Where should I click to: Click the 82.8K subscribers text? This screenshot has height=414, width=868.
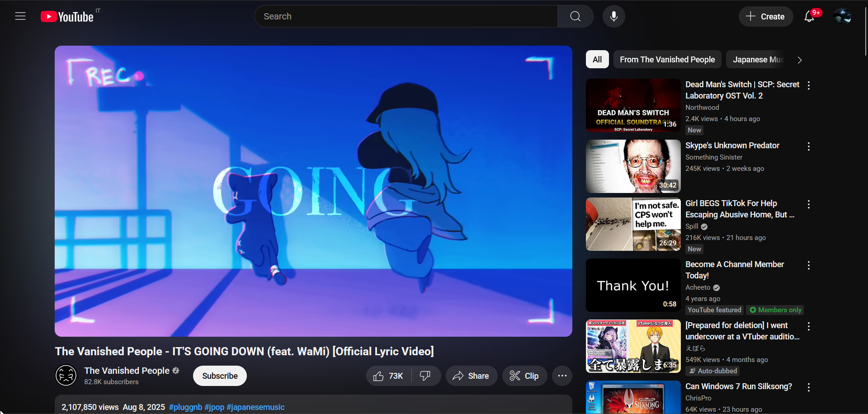[111, 382]
